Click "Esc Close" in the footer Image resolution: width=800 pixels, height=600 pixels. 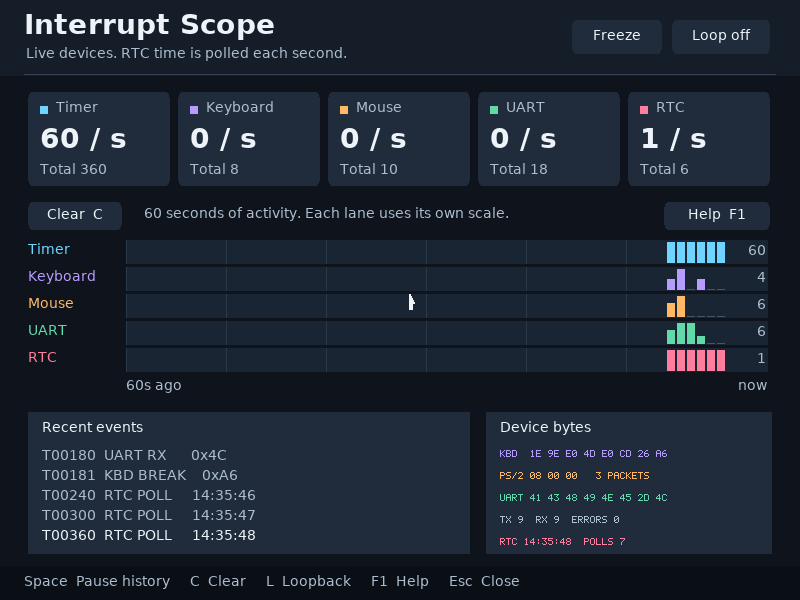[x=484, y=581]
